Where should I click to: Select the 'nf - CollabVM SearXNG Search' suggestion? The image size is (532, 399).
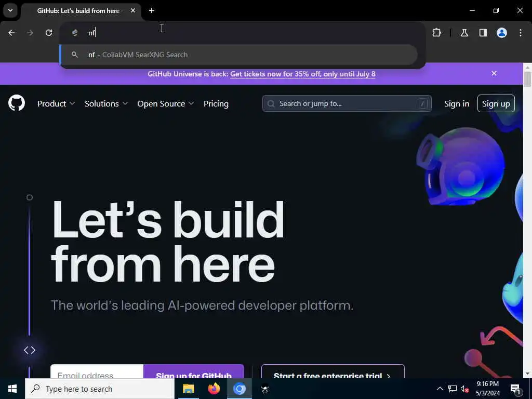point(239,55)
